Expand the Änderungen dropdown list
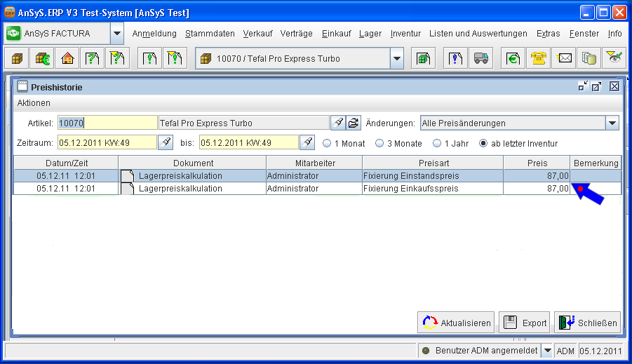The image size is (632, 364). click(612, 123)
